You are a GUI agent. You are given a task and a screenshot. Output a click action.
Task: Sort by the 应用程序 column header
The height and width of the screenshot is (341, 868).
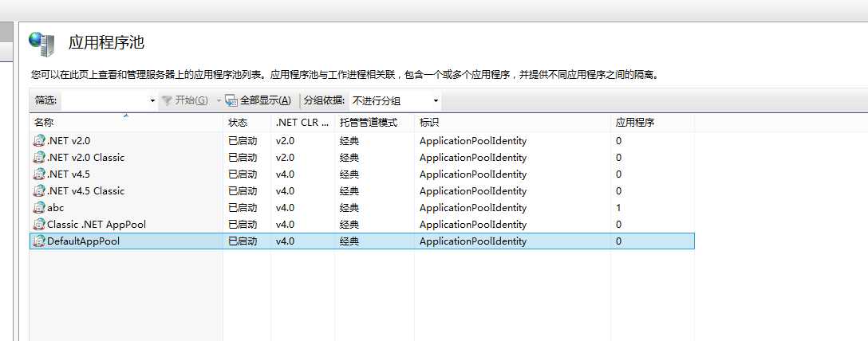click(x=653, y=123)
